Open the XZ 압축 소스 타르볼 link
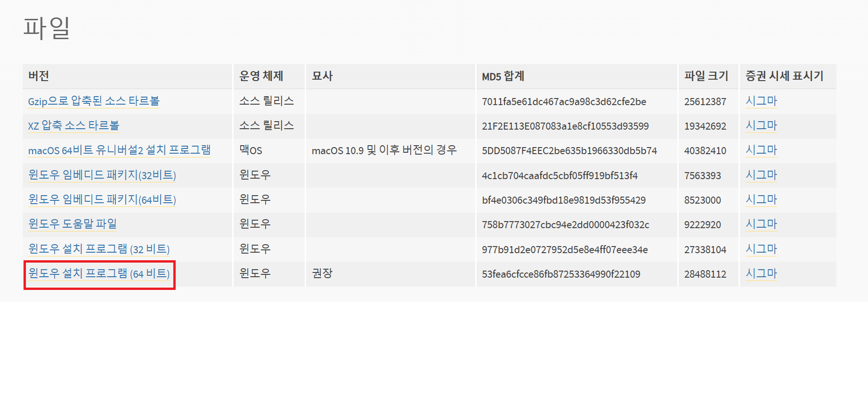This screenshot has width=868, height=396. click(x=73, y=125)
